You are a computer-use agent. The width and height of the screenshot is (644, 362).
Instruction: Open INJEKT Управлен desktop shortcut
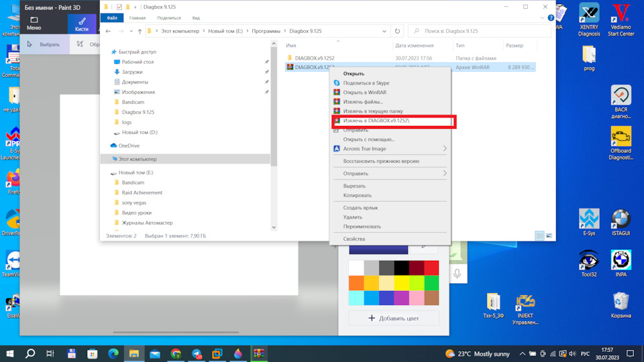[x=525, y=309]
